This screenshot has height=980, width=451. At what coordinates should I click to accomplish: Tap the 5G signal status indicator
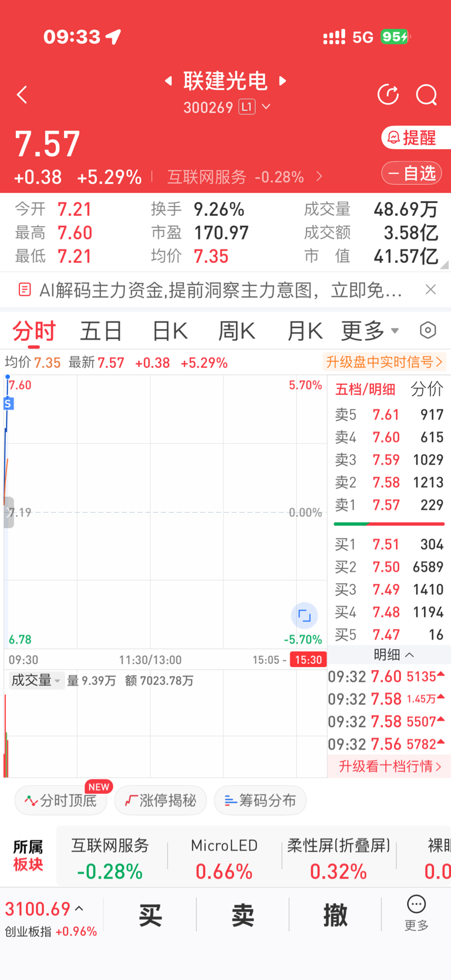[x=363, y=38]
